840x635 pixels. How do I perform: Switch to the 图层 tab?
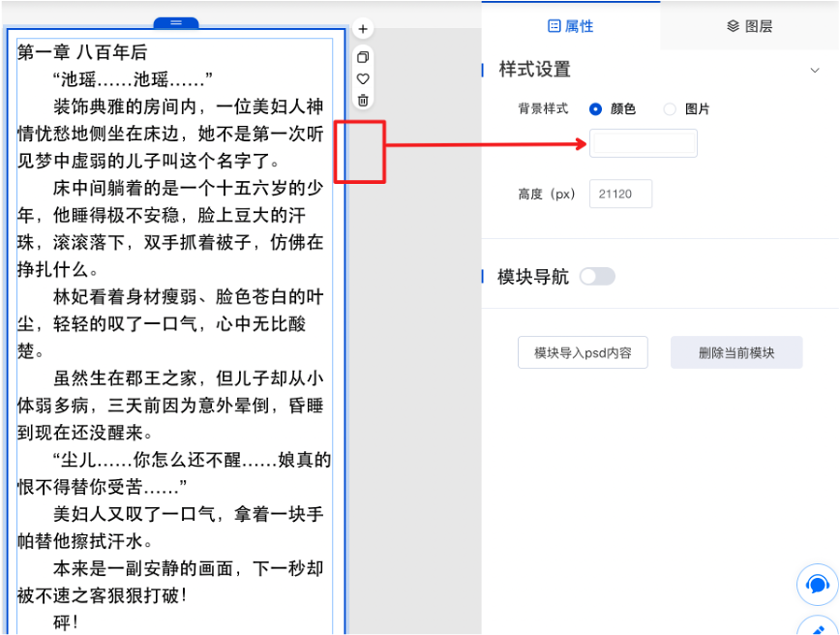(x=750, y=26)
